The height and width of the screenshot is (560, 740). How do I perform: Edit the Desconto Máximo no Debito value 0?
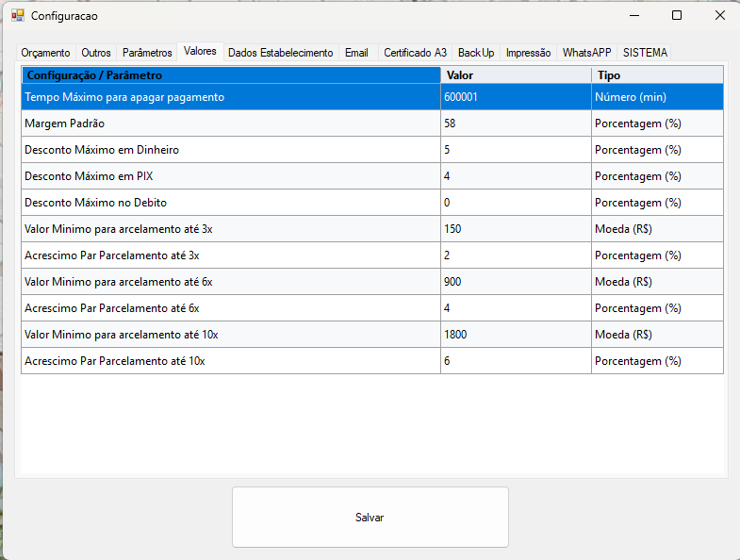click(x=516, y=203)
